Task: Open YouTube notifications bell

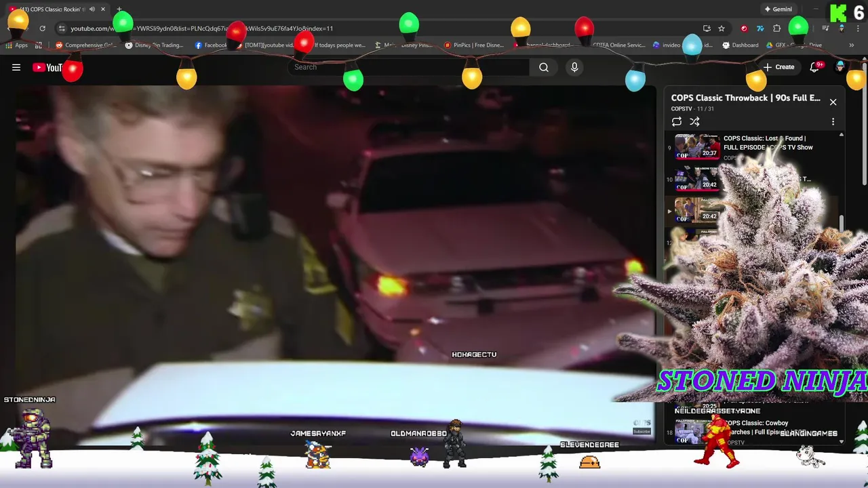Action: [x=815, y=67]
